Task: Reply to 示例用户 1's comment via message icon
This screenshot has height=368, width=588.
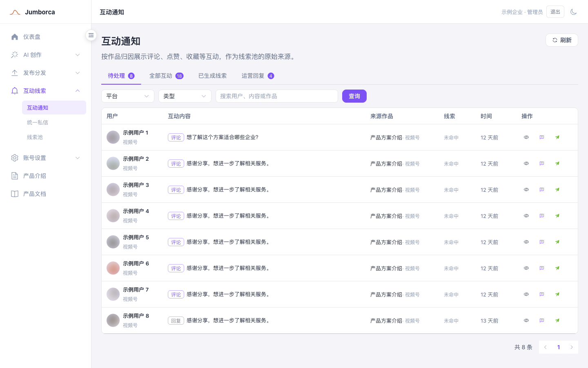Action: (x=542, y=137)
